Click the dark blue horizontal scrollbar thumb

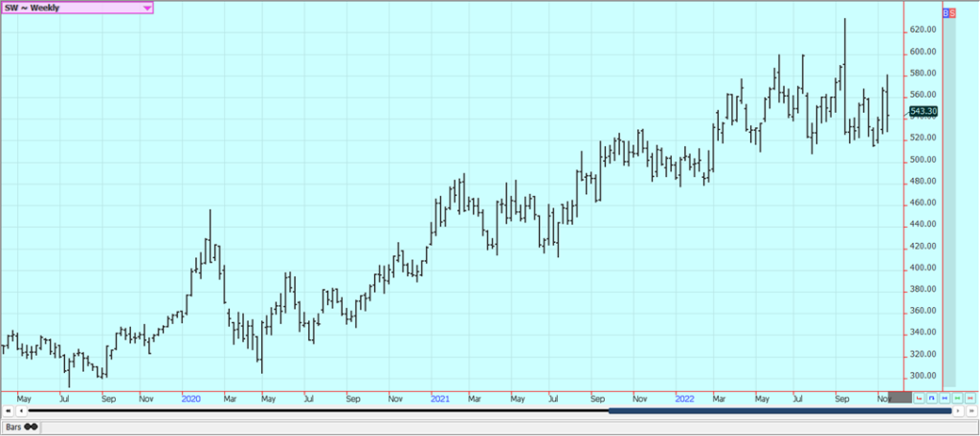tap(780, 411)
